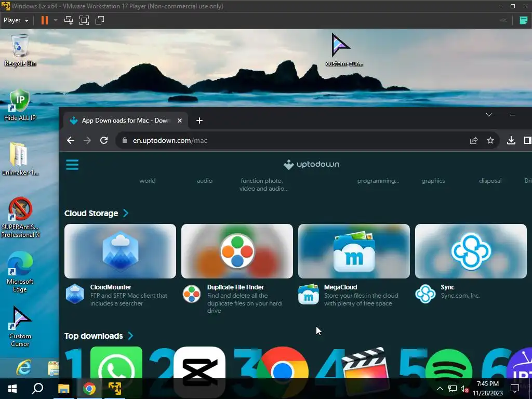Click the padlock site info icon
Viewport: 532px width, 399px height.
point(125,140)
